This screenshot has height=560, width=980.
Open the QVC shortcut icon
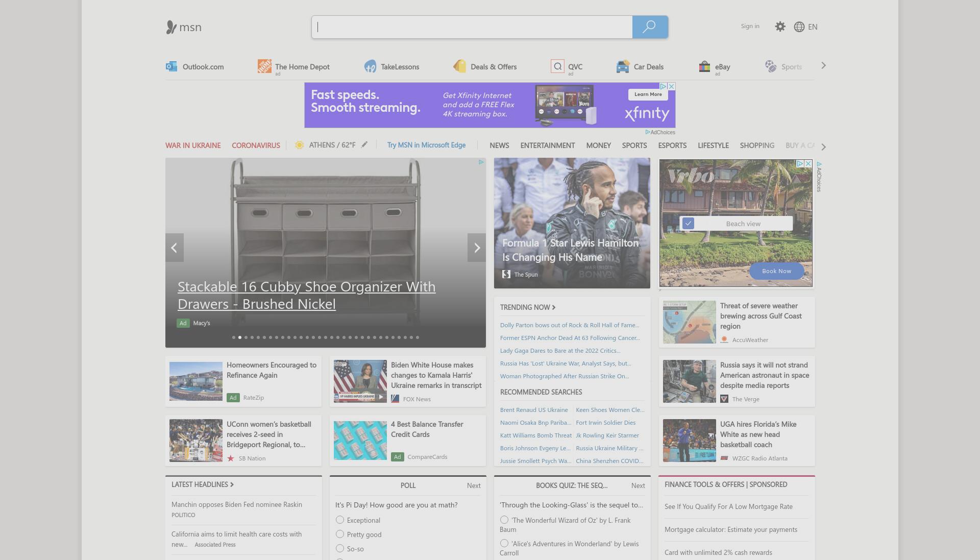pyautogui.click(x=557, y=66)
